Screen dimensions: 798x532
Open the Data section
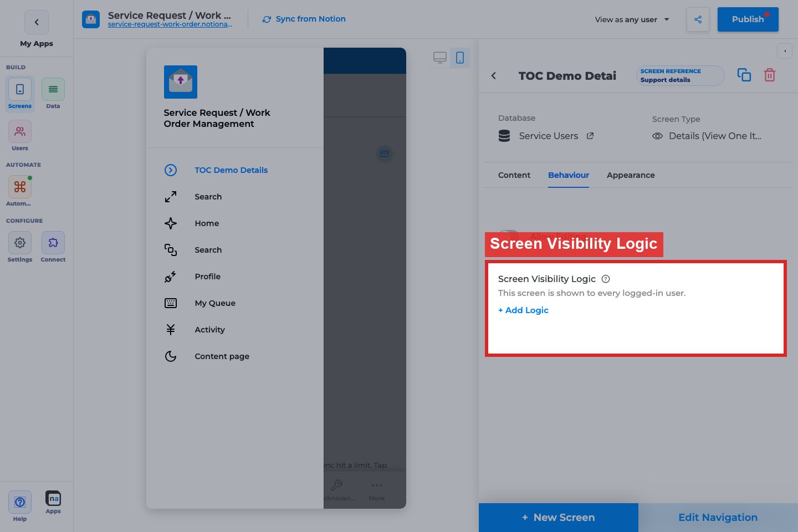click(53, 94)
